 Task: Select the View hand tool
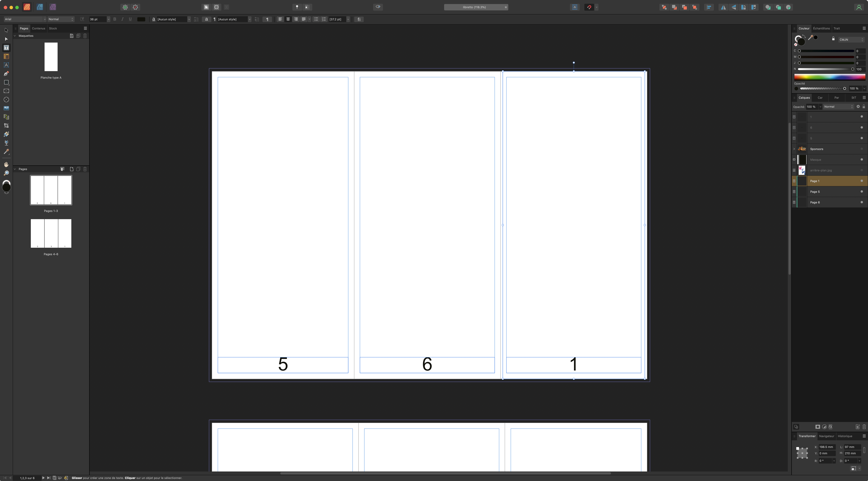pos(6,164)
